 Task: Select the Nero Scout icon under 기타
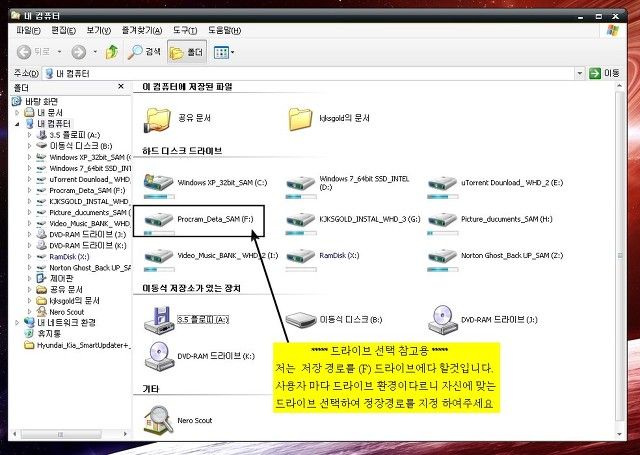click(158, 420)
